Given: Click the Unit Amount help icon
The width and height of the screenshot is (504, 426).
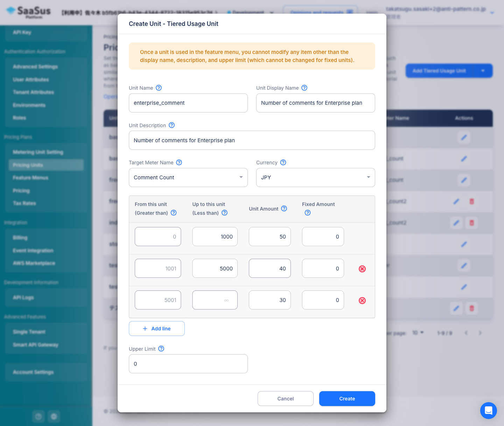Looking at the screenshot, I should 284,208.
